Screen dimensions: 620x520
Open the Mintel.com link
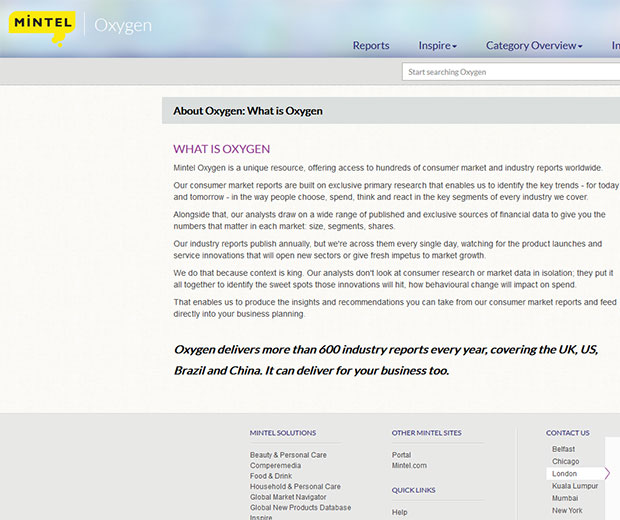(409, 465)
